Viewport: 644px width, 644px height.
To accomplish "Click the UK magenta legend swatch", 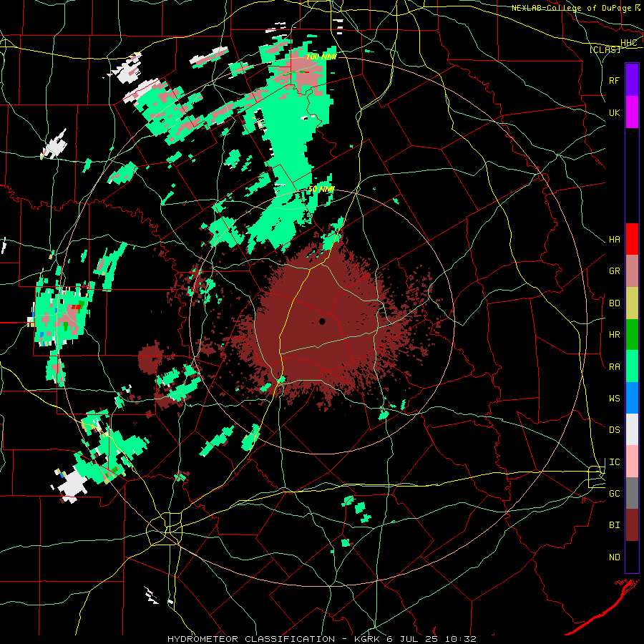I will (x=632, y=112).
